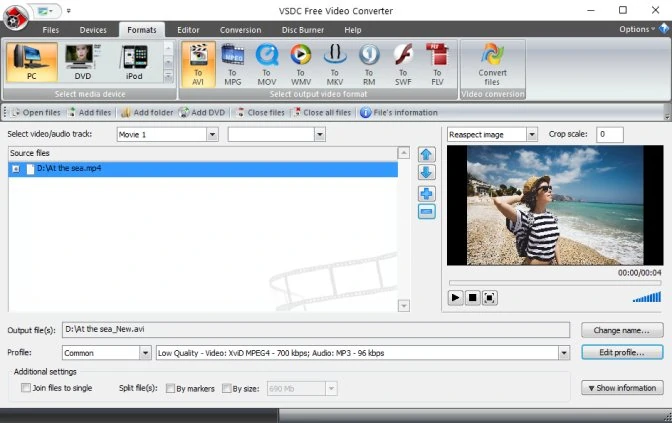
Task: Click Add files in the toolbar
Action: (x=90, y=113)
